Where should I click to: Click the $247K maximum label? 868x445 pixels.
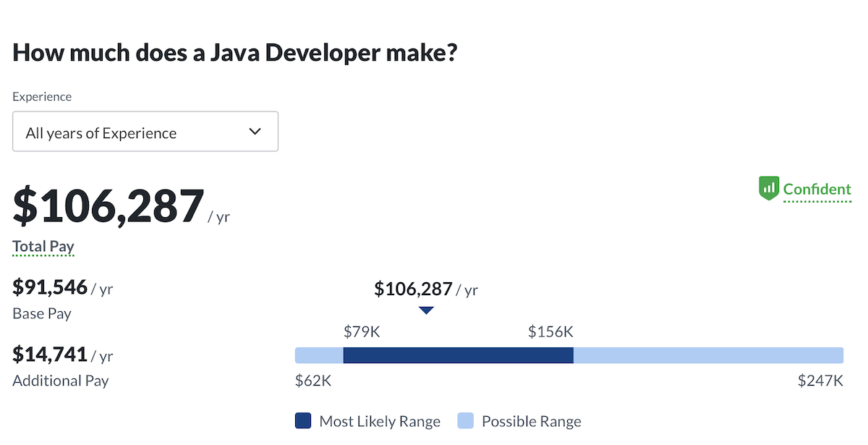click(x=820, y=381)
